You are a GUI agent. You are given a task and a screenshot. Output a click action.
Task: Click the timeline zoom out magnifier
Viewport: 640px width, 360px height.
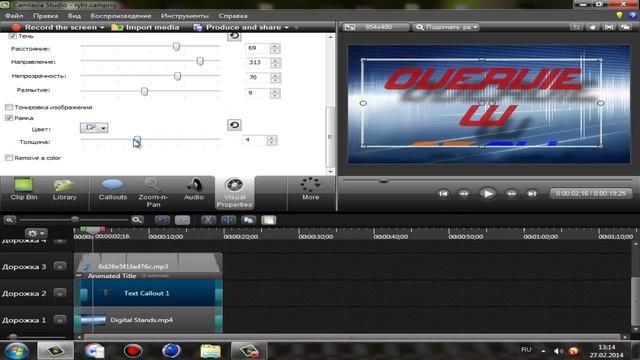click(x=9, y=220)
